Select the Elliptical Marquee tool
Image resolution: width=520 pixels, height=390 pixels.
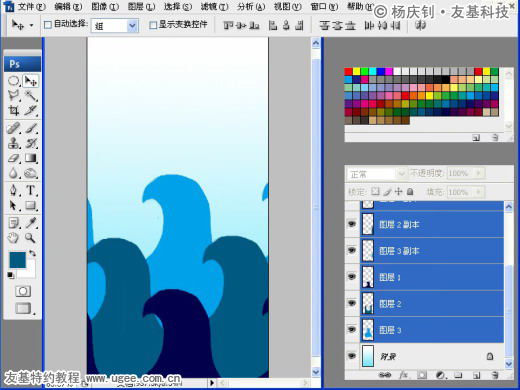(14, 81)
